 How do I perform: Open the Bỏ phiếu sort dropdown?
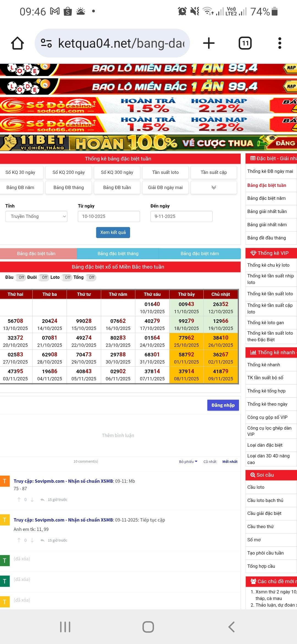pos(188,462)
